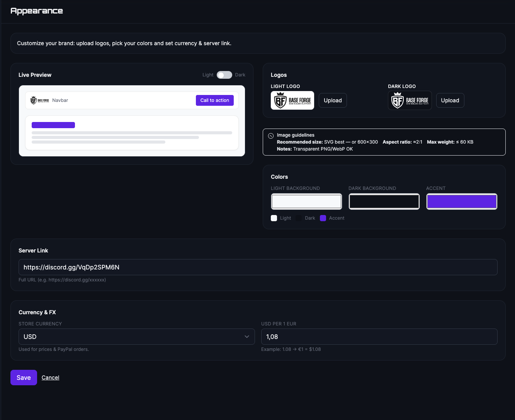Click 'Example: 1.08 → €1 = $1.08' text

(291, 349)
